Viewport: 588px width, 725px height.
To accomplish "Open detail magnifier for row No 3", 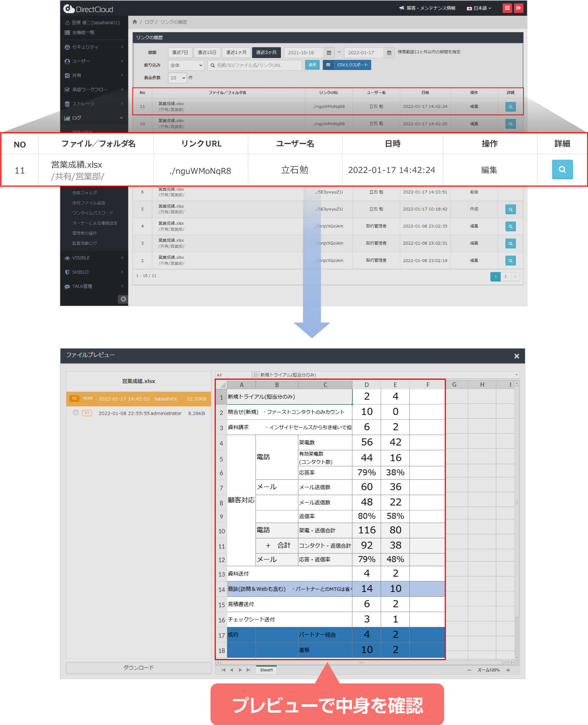I will pos(511,243).
